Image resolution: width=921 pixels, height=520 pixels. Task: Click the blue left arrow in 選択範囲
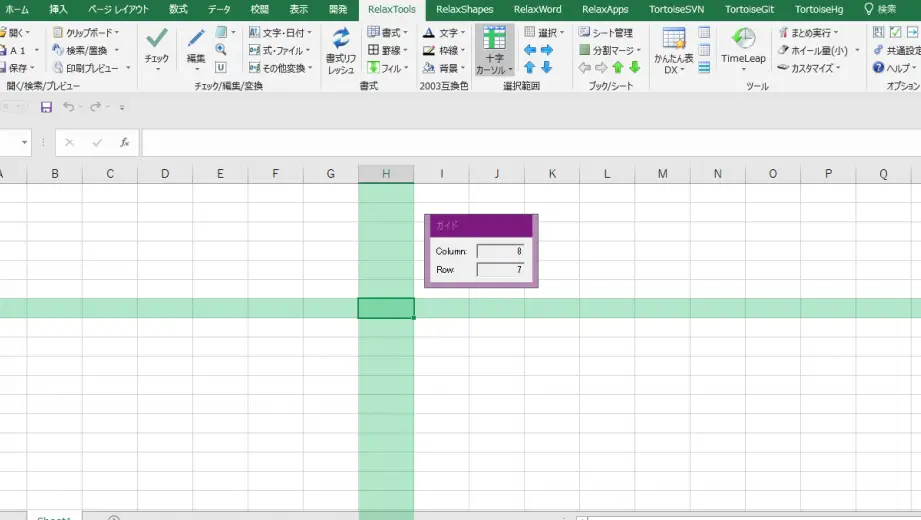530,50
